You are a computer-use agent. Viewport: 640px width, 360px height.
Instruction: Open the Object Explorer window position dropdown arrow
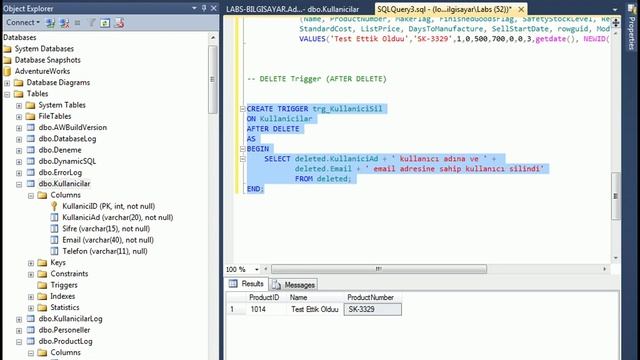coord(194,8)
